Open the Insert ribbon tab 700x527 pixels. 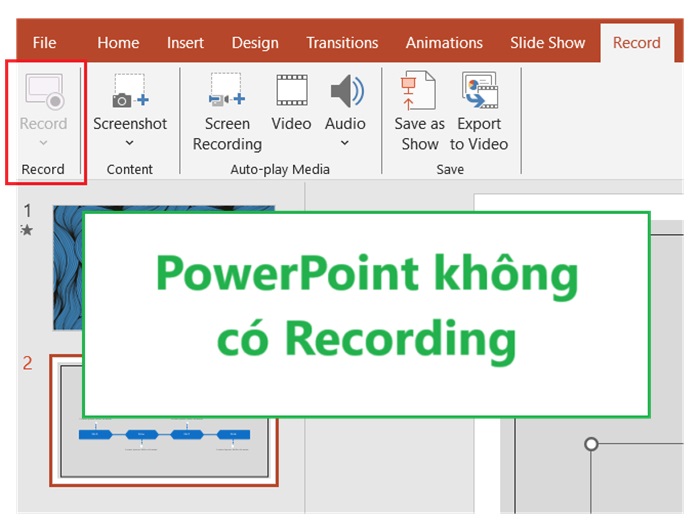[x=185, y=43]
